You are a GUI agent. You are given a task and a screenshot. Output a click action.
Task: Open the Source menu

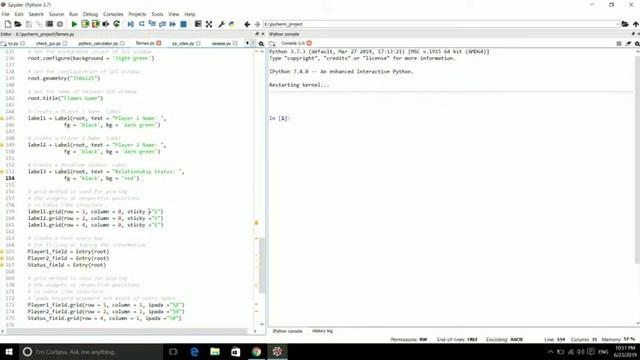[56, 14]
